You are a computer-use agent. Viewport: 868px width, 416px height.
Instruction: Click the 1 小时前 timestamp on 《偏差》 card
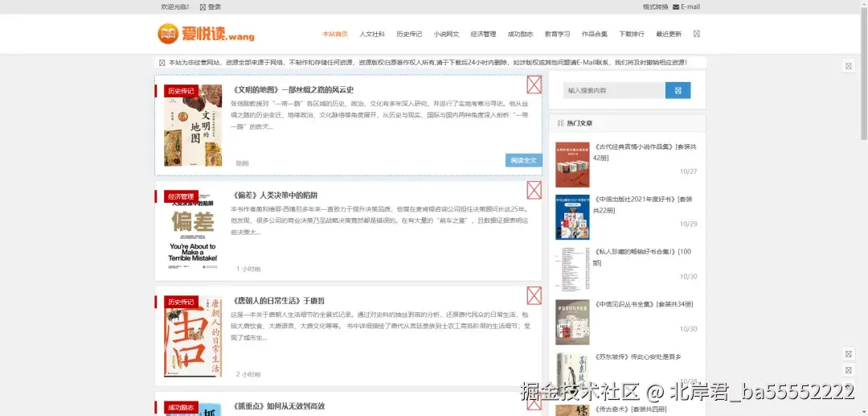(x=248, y=270)
